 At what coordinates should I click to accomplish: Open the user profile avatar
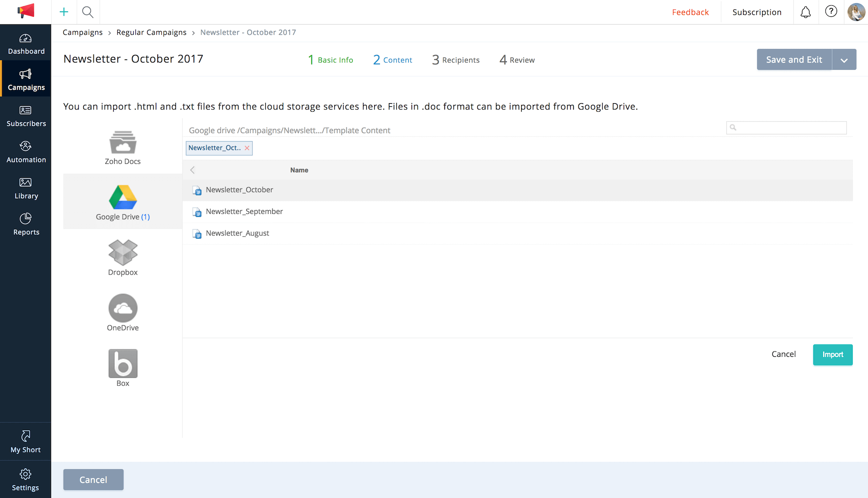coord(856,12)
